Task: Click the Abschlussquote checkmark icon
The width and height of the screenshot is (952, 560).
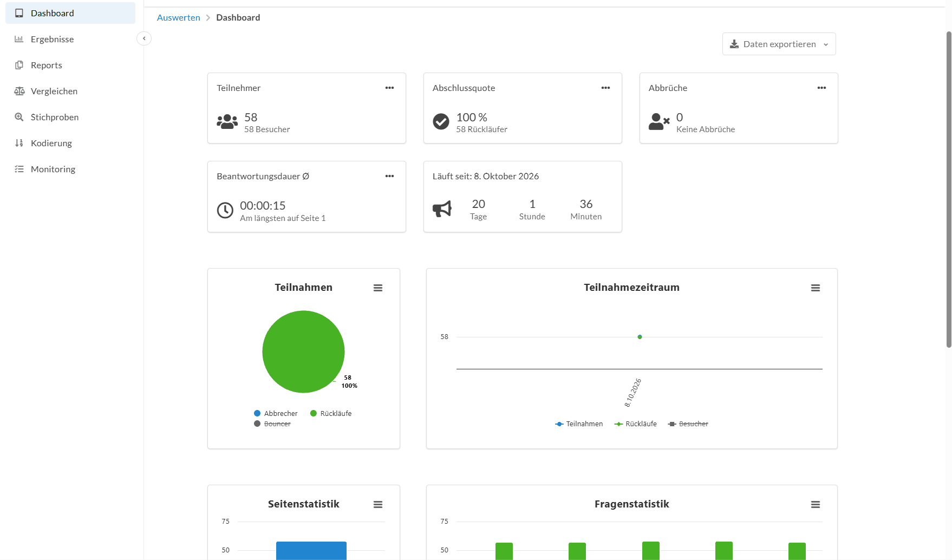Action: pyautogui.click(x=441, y=122)
